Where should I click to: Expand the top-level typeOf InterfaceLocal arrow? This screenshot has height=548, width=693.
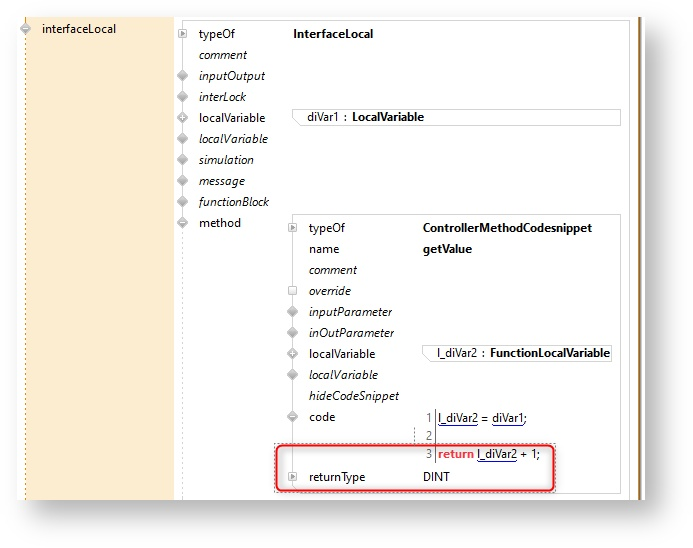point(182,34)
